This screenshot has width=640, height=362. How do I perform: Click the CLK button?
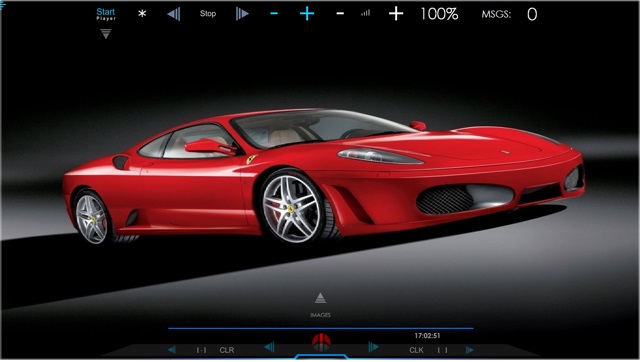click(x=416, y=350)
